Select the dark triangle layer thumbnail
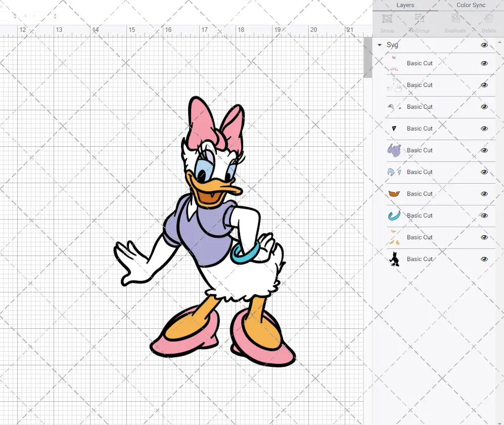The image size is (504, 425). point(394,129)
